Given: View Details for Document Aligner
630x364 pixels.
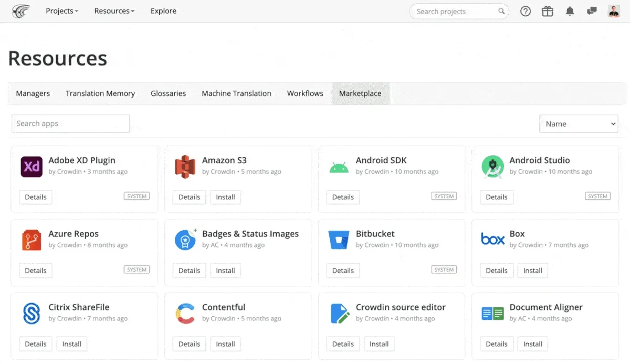Looking at the screenshot, I should [497, 344].
